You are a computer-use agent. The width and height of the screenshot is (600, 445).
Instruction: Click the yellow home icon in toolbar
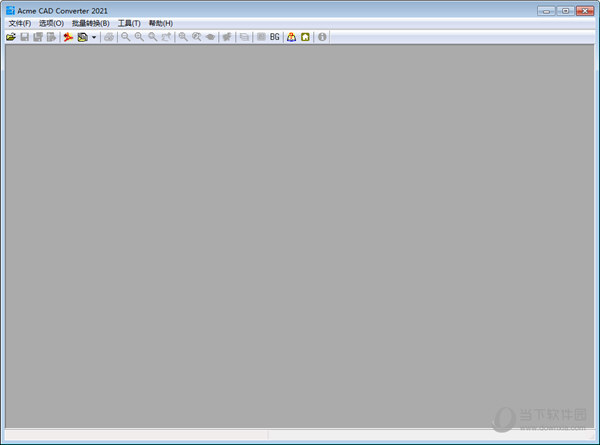305,37
